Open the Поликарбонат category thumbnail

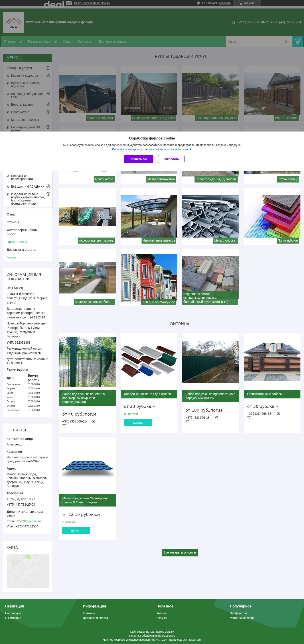272,216
